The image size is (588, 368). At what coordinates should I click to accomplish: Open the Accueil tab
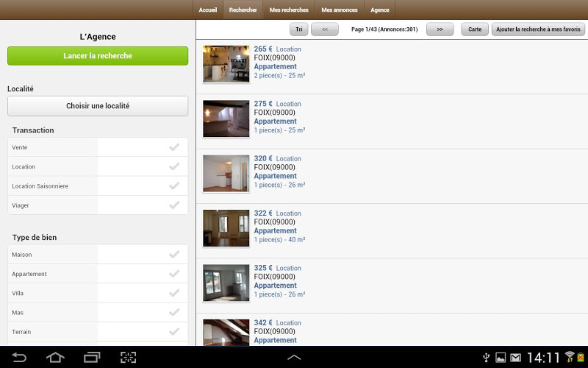pos(208,10)
